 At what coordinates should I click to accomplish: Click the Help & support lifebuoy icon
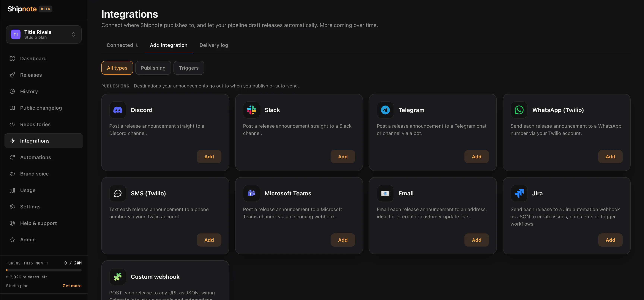point(12,223)
